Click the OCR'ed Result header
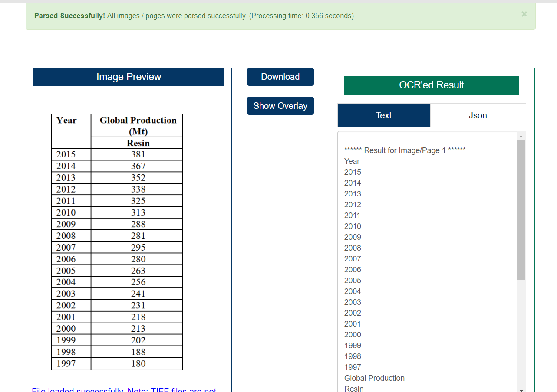 pyautogui.click(x=432, y=85)
